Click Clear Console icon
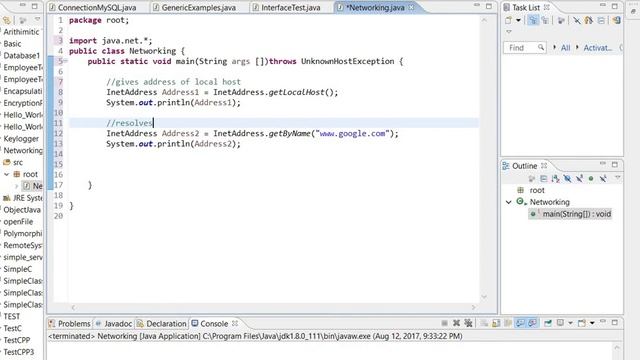 point(484,323)
